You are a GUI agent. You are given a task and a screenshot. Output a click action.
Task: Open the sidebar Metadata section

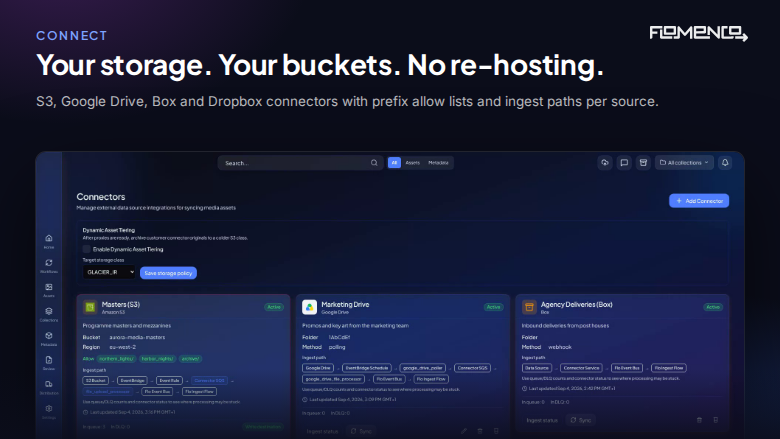[x=49, y=339]
